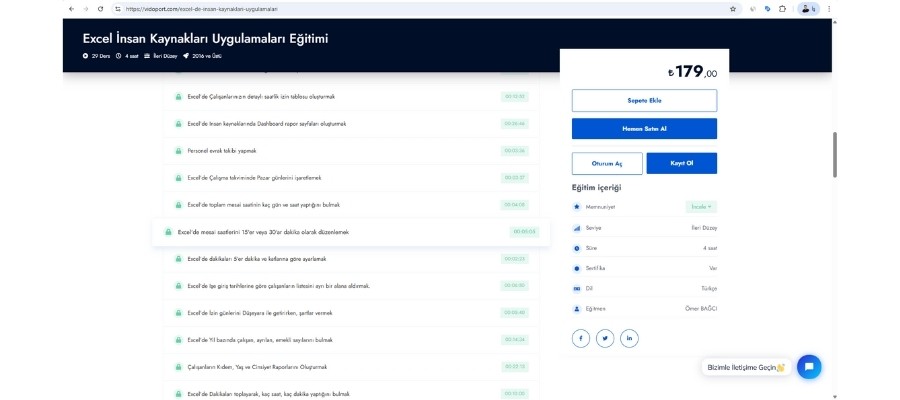Share the course on Facebook
The image size is (900, 400).
click(581, 338)
